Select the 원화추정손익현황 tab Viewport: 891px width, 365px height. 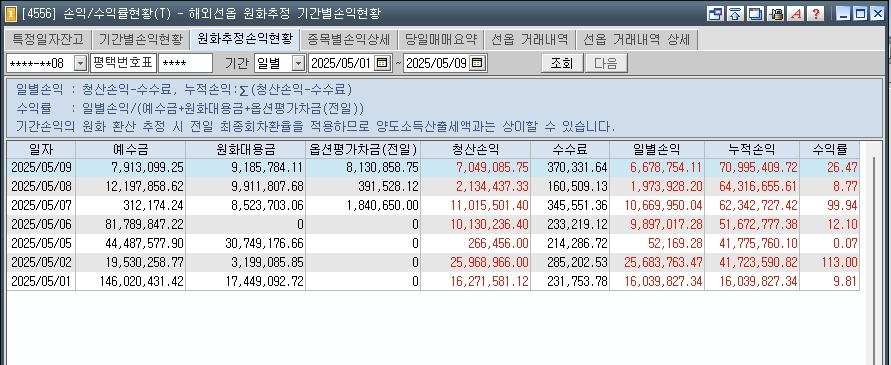[x=245, y=39]
